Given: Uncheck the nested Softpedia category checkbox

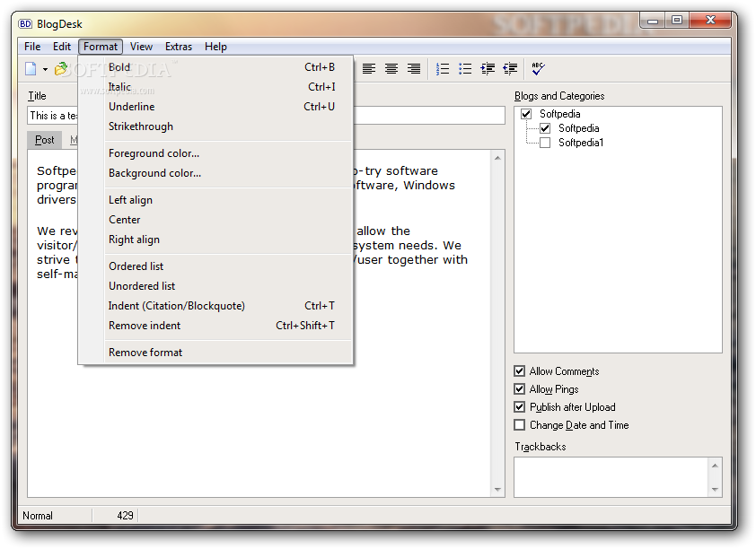Looking at the screenshot, I should click(545, 128).
